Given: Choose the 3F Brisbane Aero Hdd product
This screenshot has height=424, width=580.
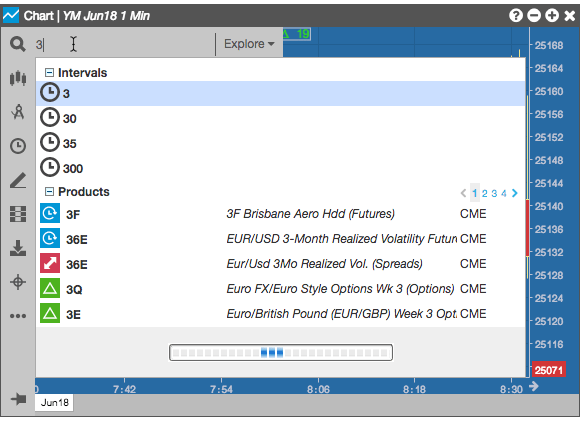Looking at the screenshot, I should [280, 214].
